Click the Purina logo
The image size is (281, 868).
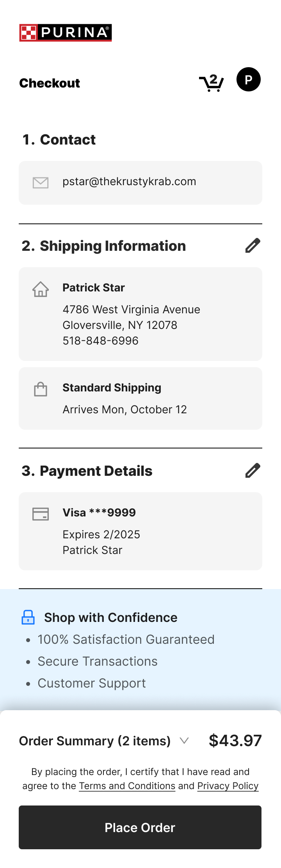pos(66,33)
